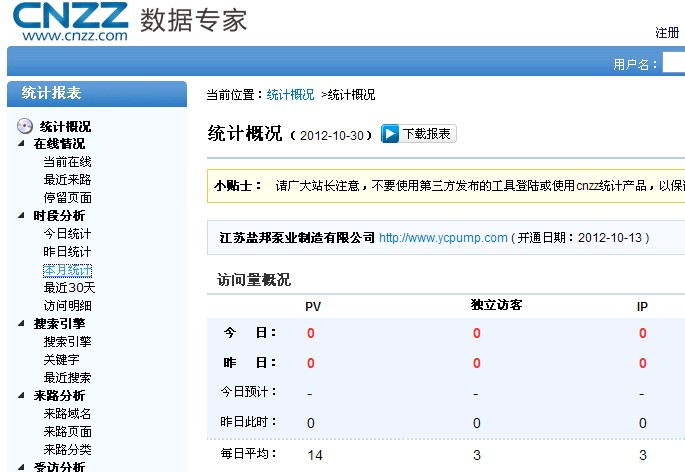This screenshot has width=685, height=472.
Task: Click the blue play icon beside 下载报表
Action: pyautogui.click(x=390, y=134)
